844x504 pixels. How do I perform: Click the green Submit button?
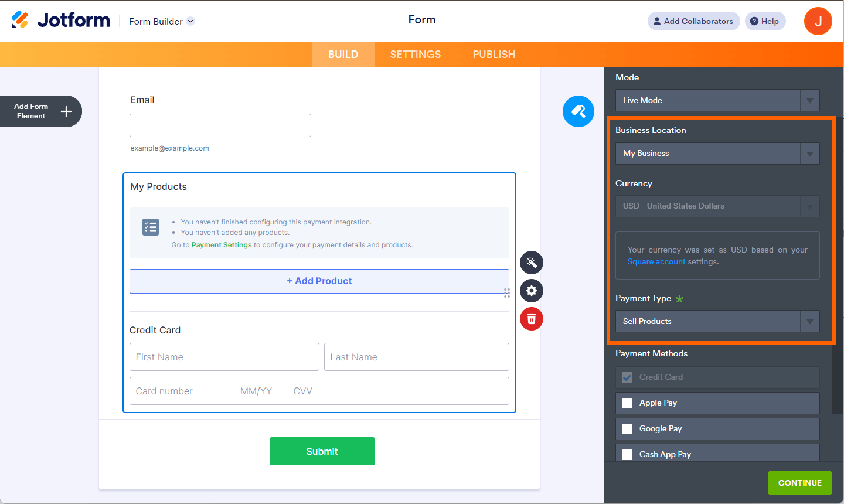click(x=322, y=451)
